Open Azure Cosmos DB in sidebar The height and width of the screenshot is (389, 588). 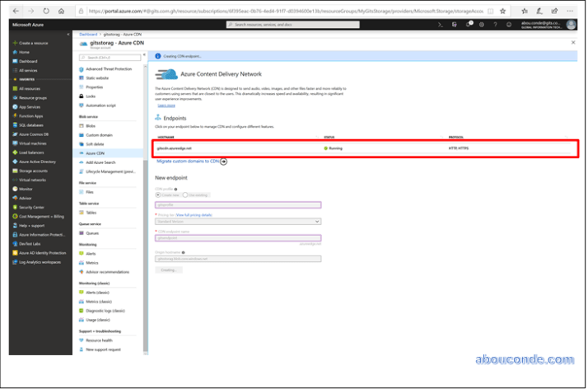point(35,134)
